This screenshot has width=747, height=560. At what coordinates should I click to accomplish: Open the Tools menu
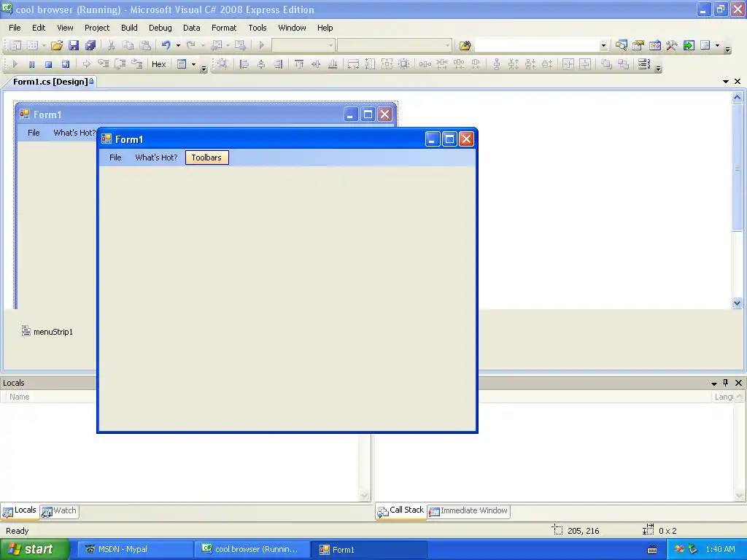point(258,28)
